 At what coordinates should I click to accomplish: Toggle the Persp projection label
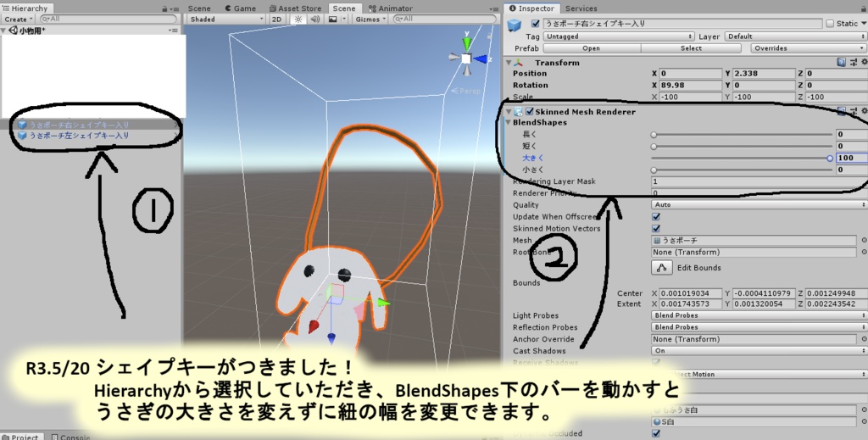click(x=466, y=91)
